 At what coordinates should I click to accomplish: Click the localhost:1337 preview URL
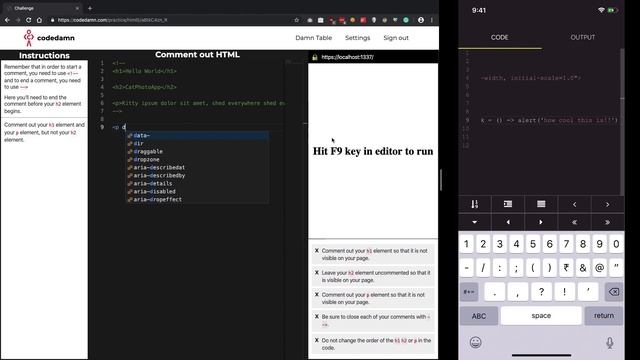point(347,57)
